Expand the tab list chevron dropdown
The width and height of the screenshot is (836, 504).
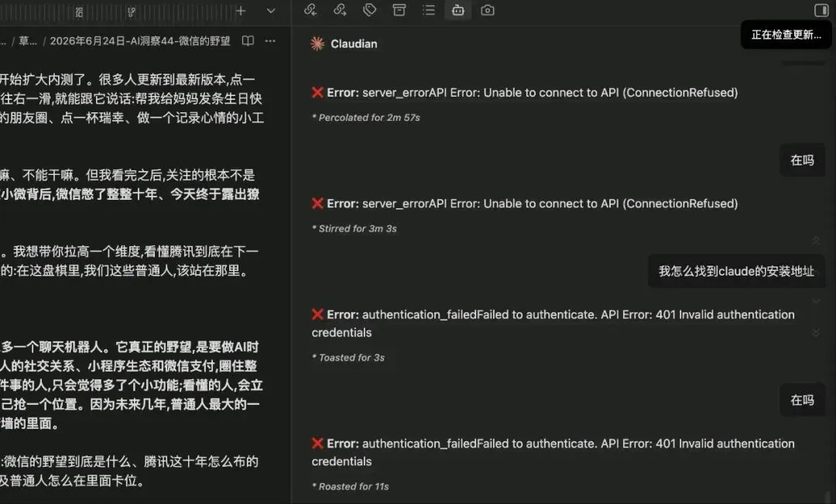[271, 11]
